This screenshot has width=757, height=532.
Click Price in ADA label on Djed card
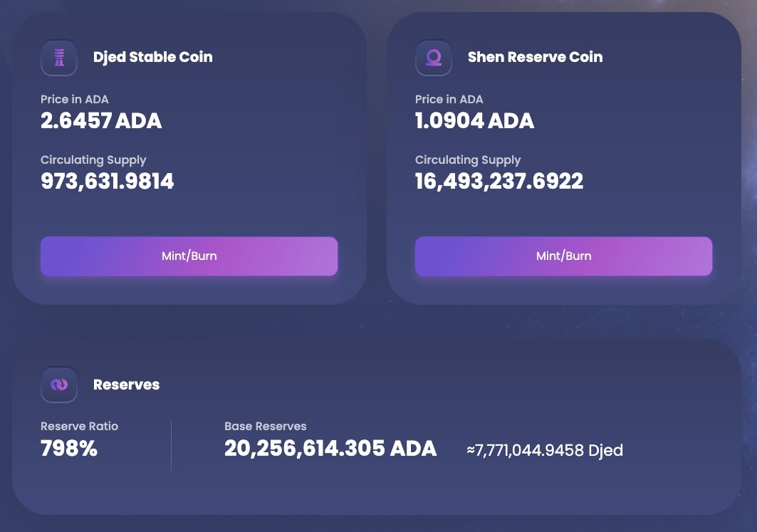coord(75,99)
